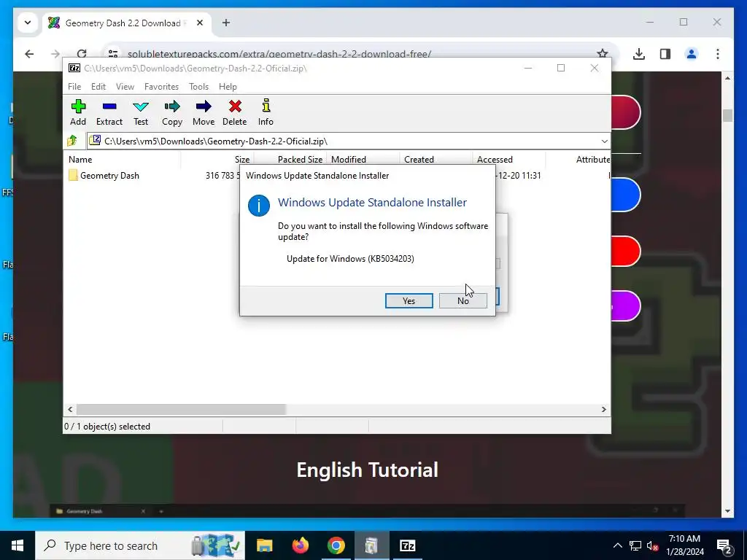Viewport: 747px width, 560px height.
Task: Sort by the Name column header
Action: click(x=122, y=160)
